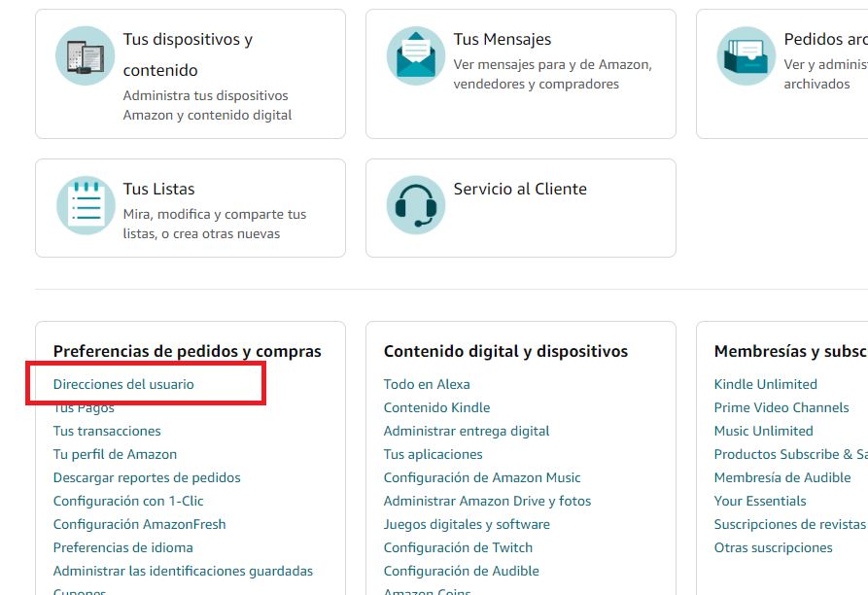
Task: Open Configuración de Audible link
Action: [x=461, y=571]
